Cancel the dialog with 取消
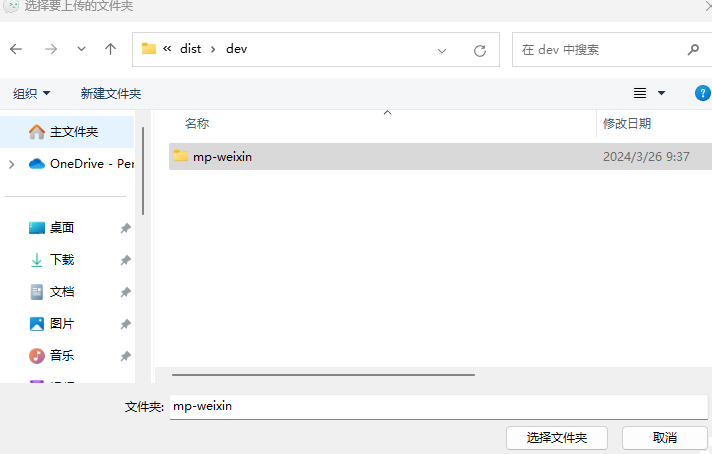The image size is (712, 454). [664, 438]
